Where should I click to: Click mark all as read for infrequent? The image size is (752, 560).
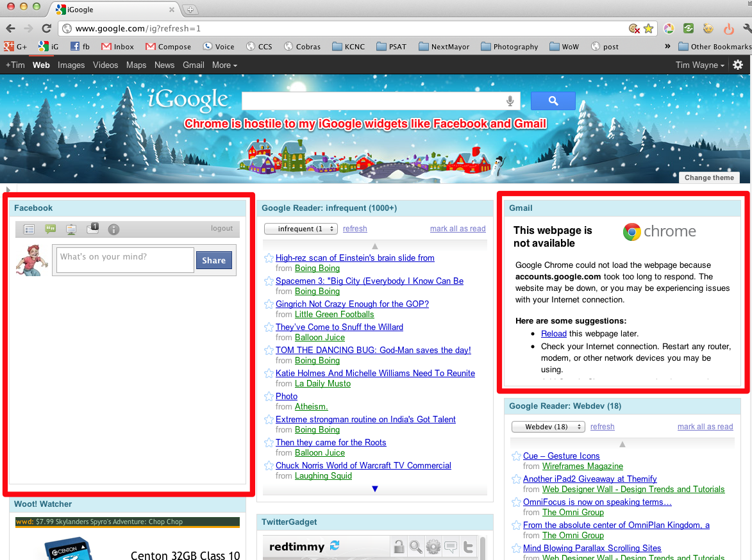coord(458,229)
